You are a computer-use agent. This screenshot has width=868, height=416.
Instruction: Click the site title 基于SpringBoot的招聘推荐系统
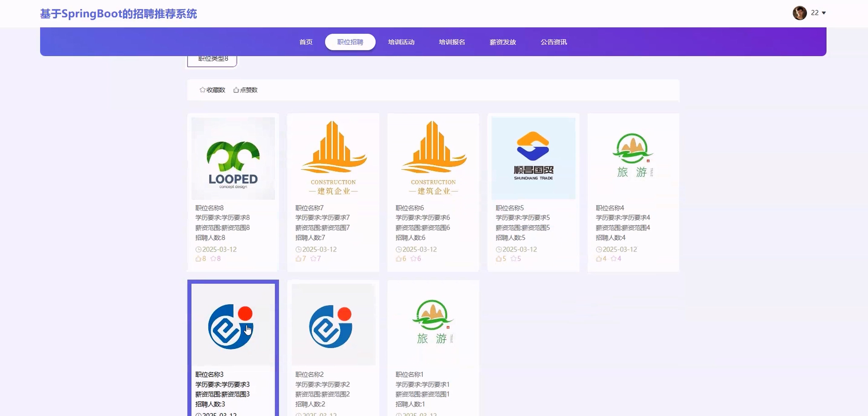118,14
